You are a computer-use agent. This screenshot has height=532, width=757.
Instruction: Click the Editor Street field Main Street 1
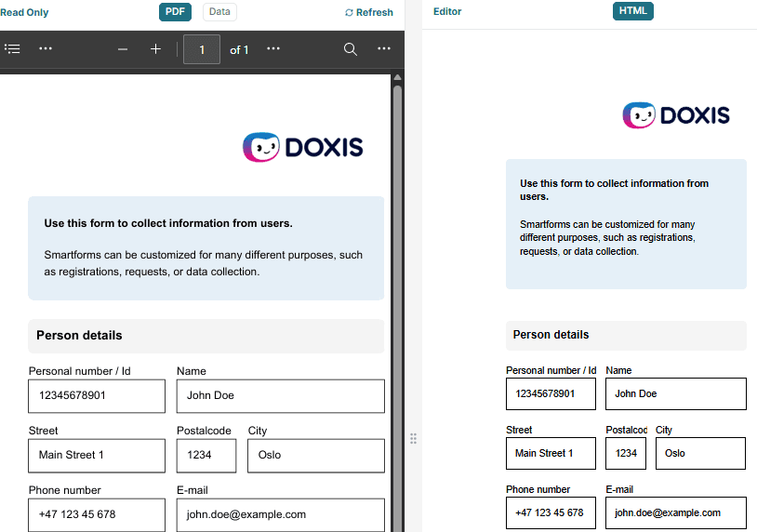551,453
